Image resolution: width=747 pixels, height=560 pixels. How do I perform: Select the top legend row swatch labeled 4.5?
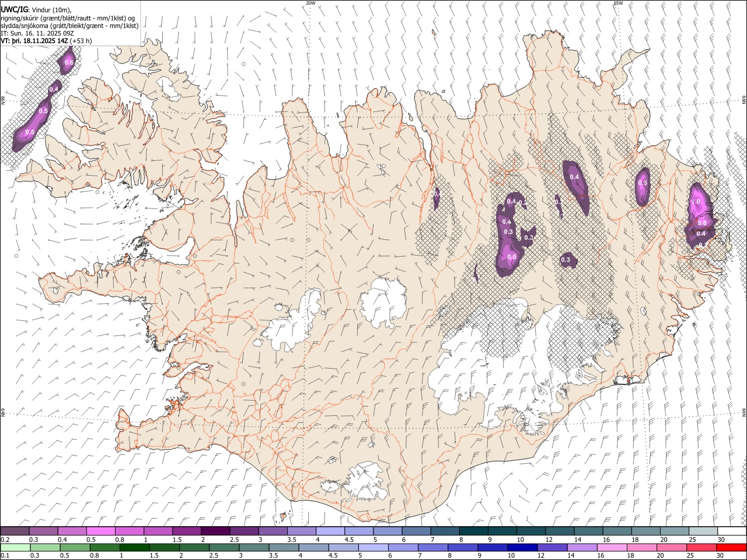[359, 531]
